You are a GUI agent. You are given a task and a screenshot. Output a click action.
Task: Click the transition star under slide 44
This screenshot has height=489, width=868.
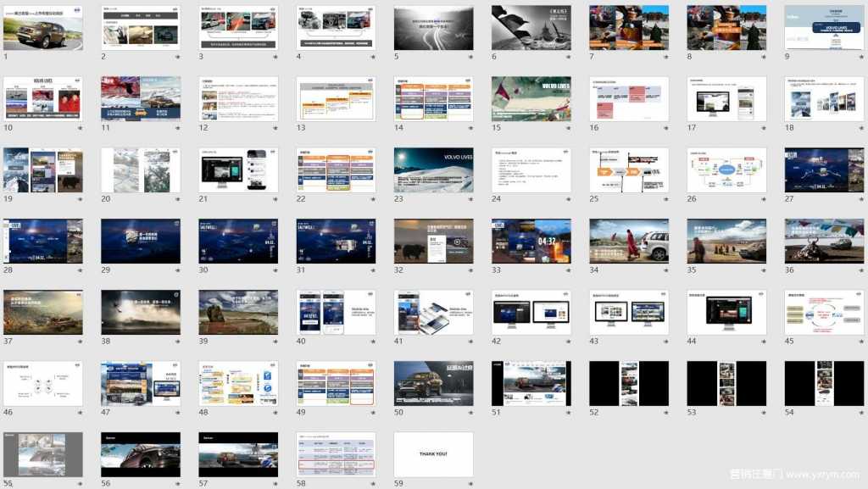764,342
